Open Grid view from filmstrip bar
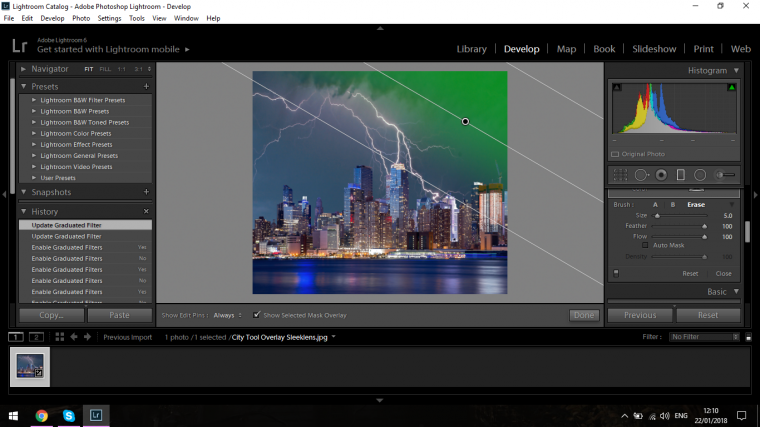Viewport: 760px width, 427px height. pyautogui.click(x=60, y=337)
